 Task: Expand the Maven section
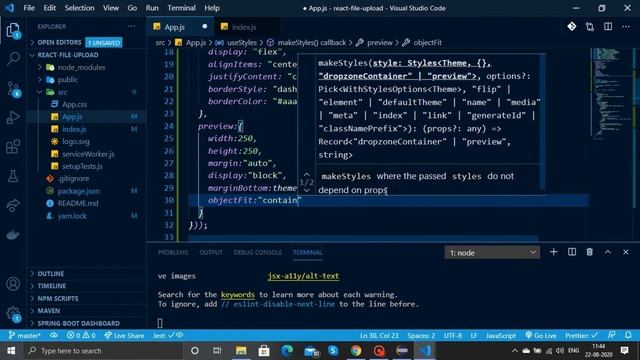click(x=49, y=311)
